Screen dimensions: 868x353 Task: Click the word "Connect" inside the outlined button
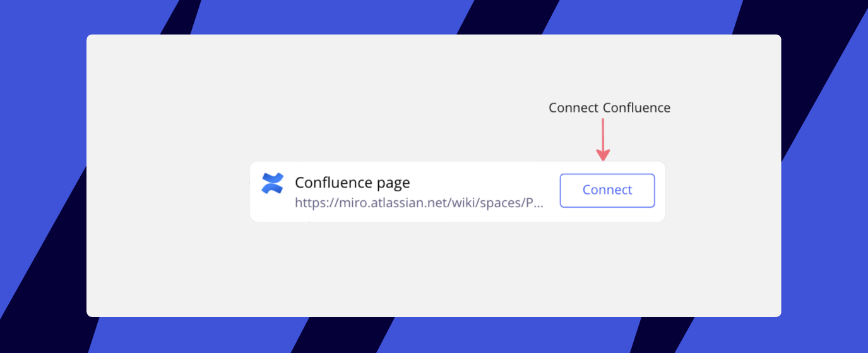coord(607,190)
